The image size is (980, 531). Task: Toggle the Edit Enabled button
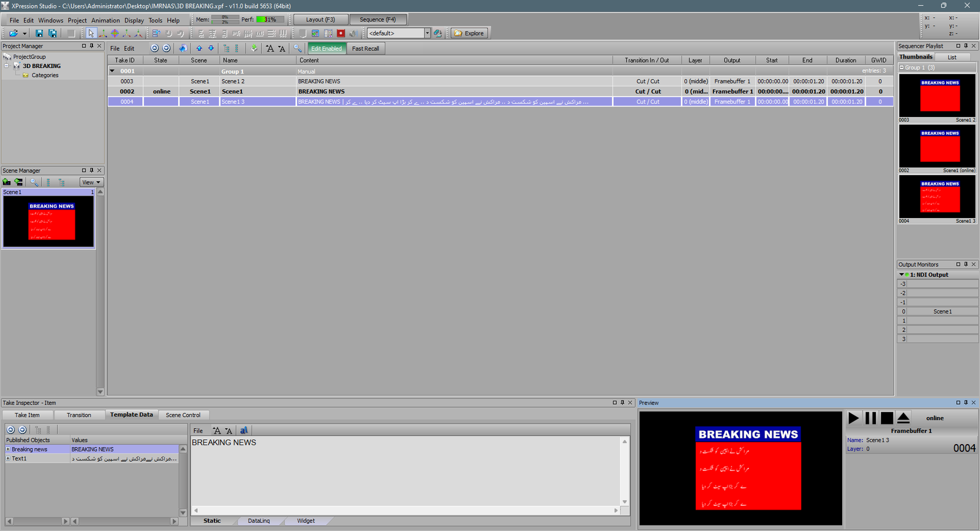point(326,48)
